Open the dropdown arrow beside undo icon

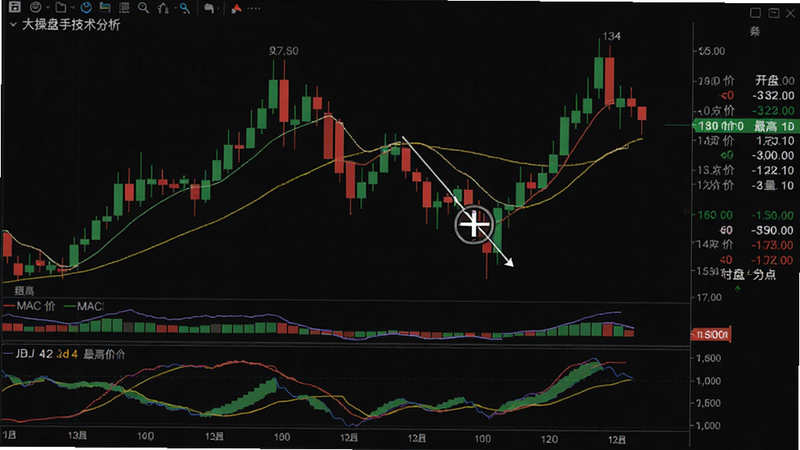tap(218, 8)
